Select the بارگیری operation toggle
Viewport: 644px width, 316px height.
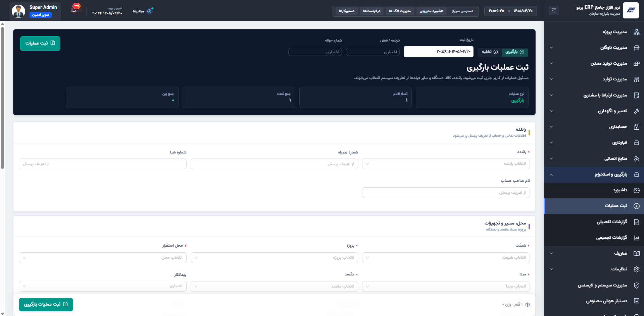515,52
